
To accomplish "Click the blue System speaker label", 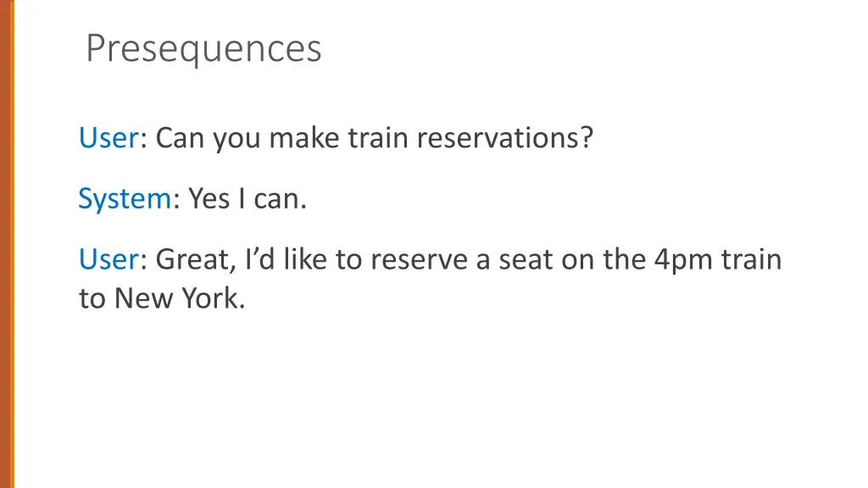I will [125, 198].
